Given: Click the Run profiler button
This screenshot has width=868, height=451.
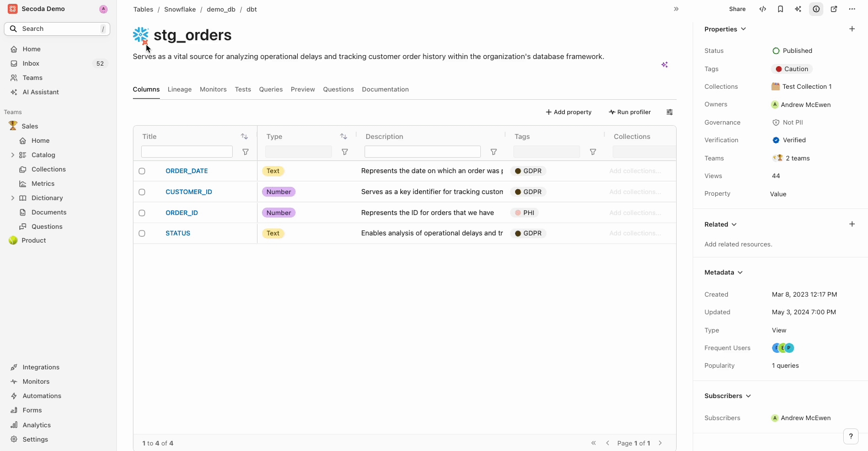Looking at the screenshot, I should tap(630, 112).
